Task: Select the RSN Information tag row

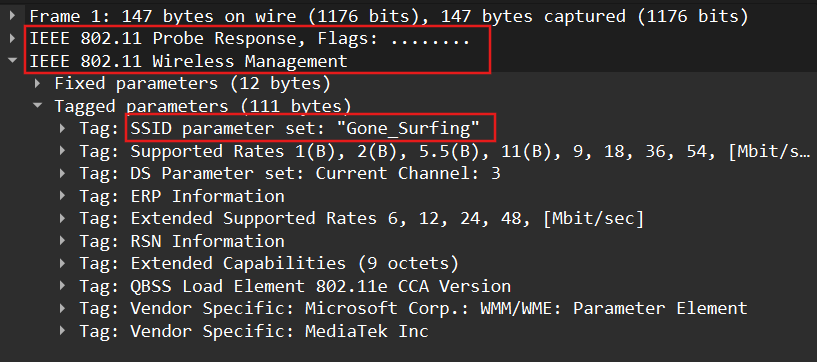Action: tap(408, 241)
